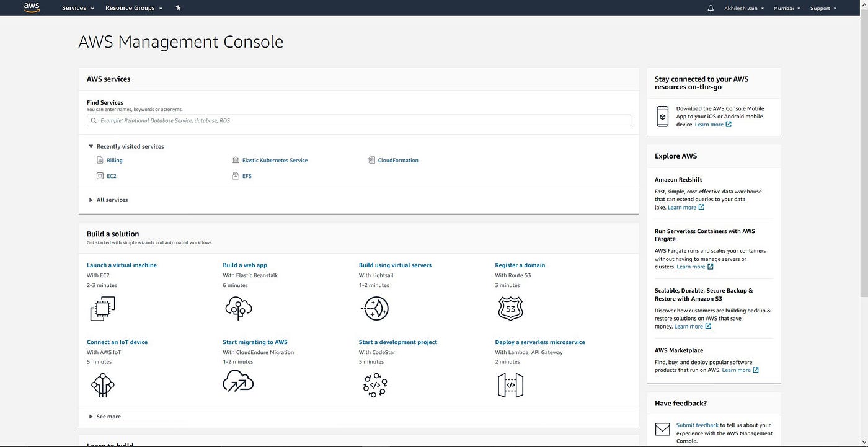This screenshot has width=868, height=447.
Task: Click Learn more for Console Mobile App
Action: [x=709, y=125]
